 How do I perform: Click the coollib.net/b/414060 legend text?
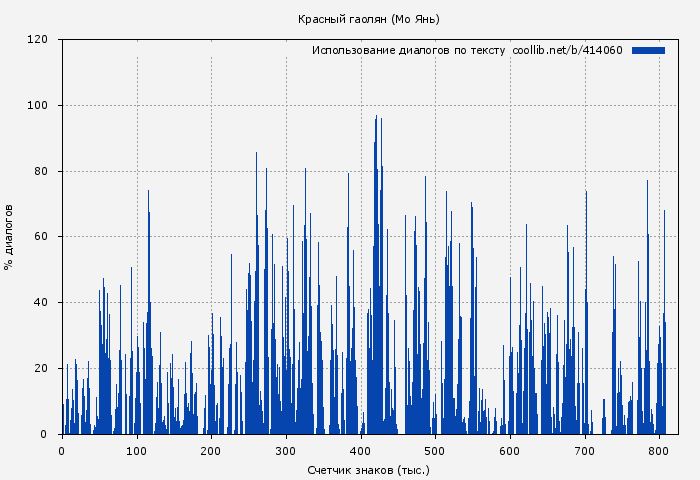coord(567,50)
